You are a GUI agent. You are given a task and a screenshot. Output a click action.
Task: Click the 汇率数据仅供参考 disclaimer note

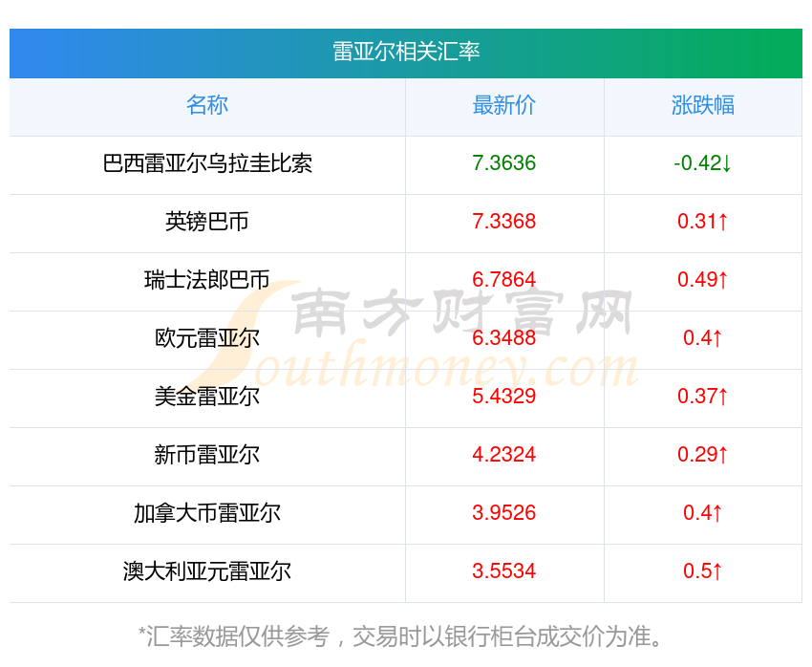(400, 635)
